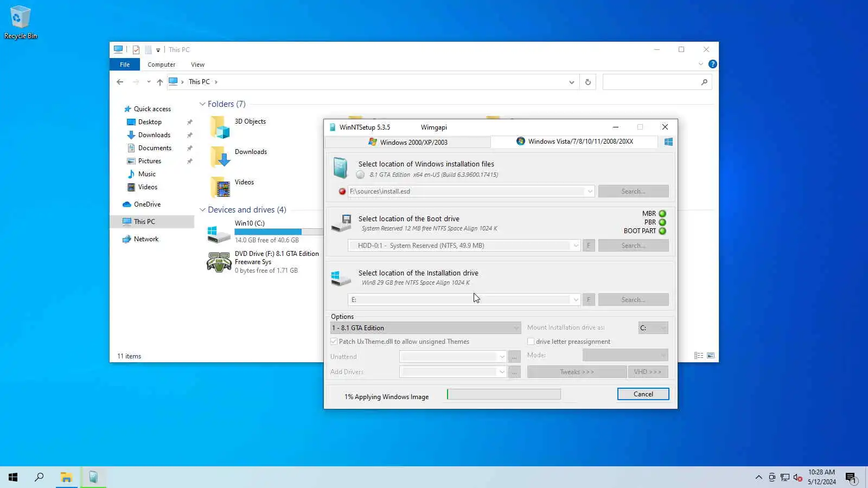
Task: Open the installation drive E: dropdown
Action: [x=576, y=300]
